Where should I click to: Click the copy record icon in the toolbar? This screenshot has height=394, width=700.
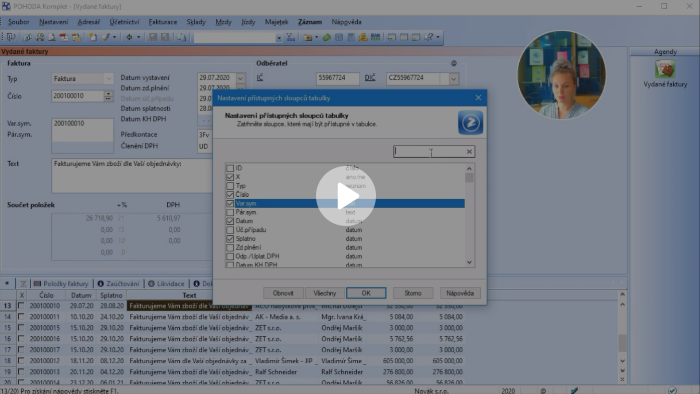181,37
